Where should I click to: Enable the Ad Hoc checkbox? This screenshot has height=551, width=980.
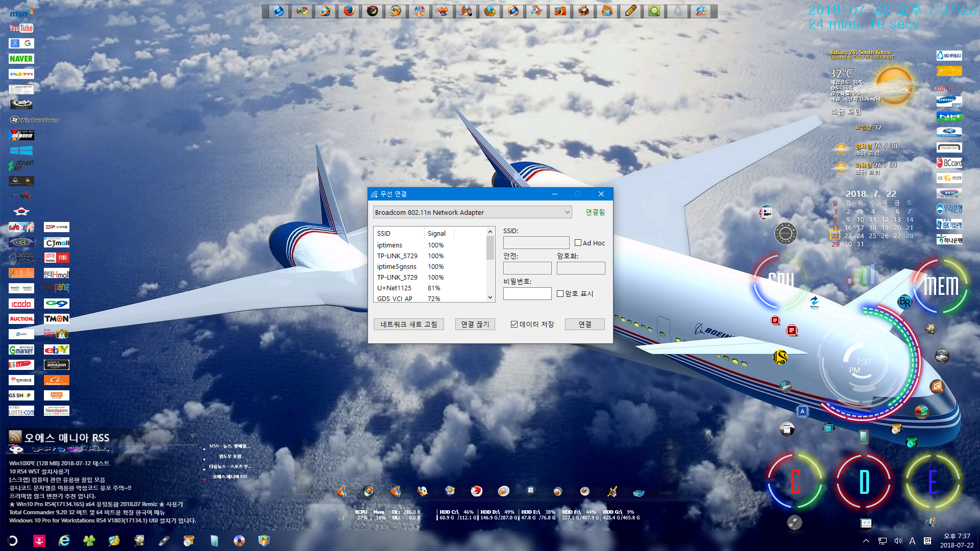(578, 243)
